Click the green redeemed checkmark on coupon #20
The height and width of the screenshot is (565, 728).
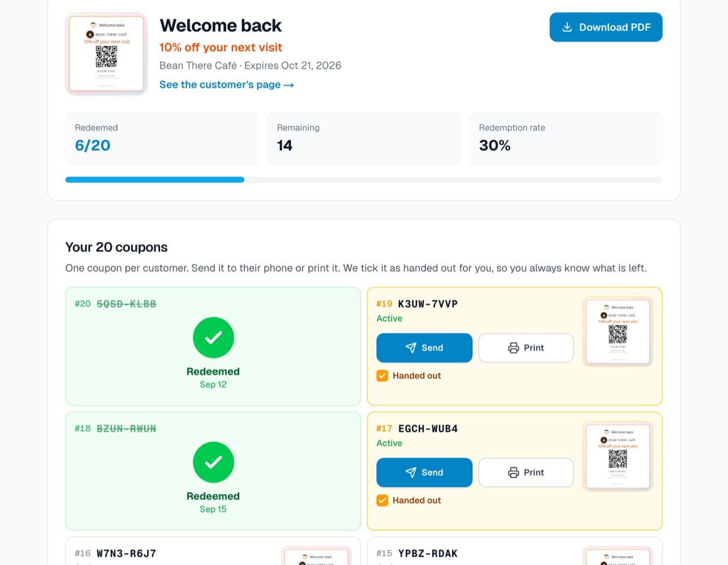click(x=213, y=338)
